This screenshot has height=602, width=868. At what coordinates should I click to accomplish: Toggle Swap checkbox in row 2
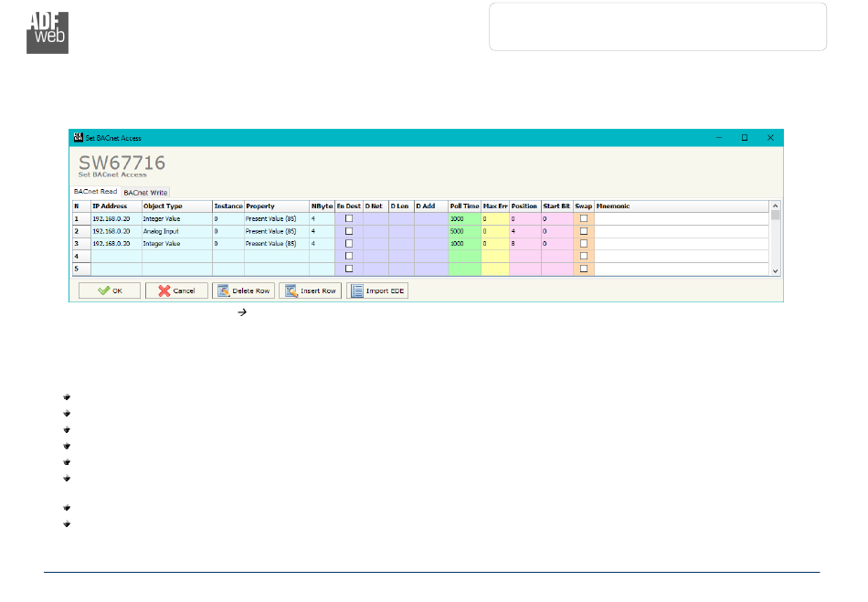584,232
